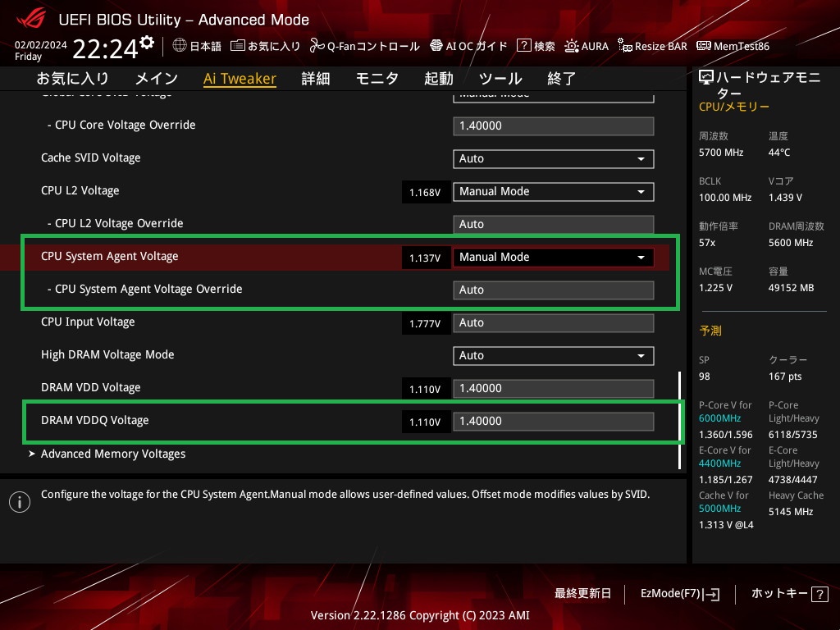The width and height of the screenshot is (840, 630).
Task: Click the CPU/メモリー section heading
Action: pos(734,107)
